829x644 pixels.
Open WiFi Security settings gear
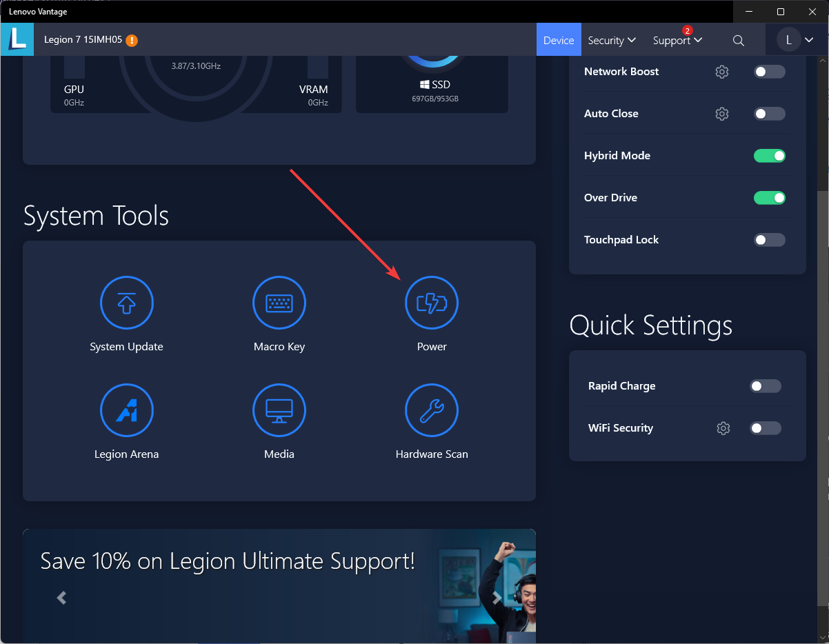click(x=723, y=428)
